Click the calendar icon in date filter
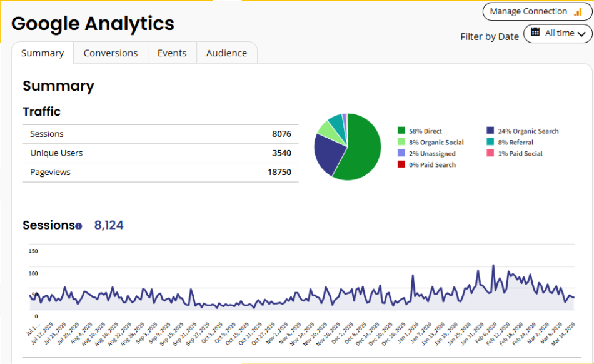This screenshot has height=364, width=594. pyautogui.click(x=535, y=33)
